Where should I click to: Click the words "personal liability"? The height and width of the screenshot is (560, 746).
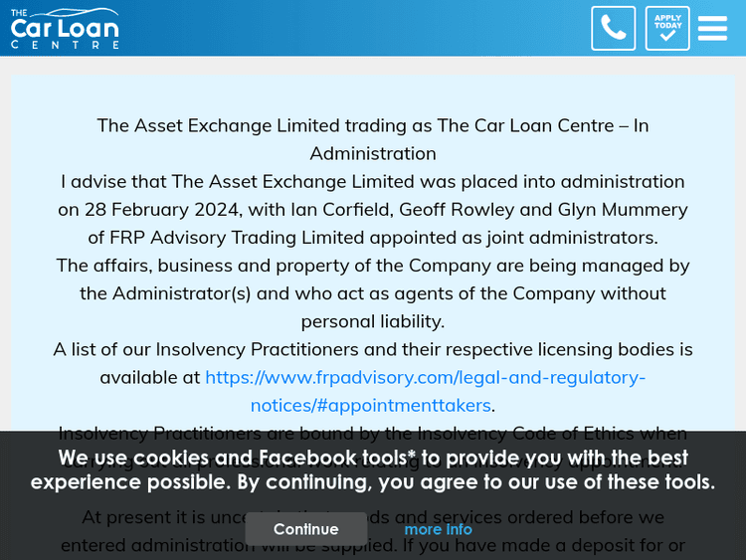372,320
